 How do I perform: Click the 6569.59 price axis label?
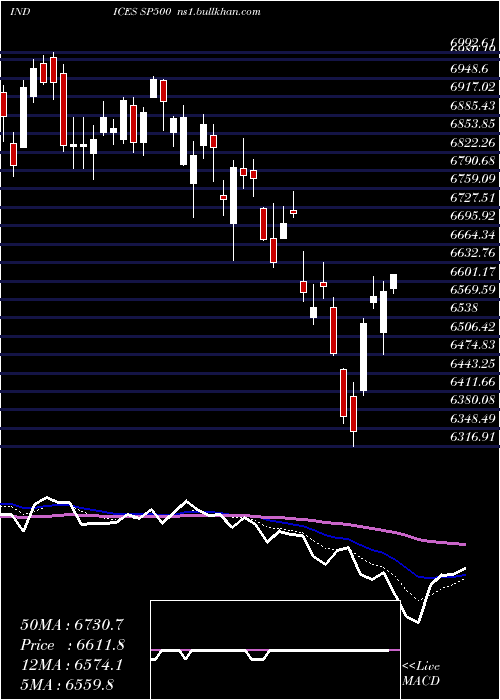point(473,292)
